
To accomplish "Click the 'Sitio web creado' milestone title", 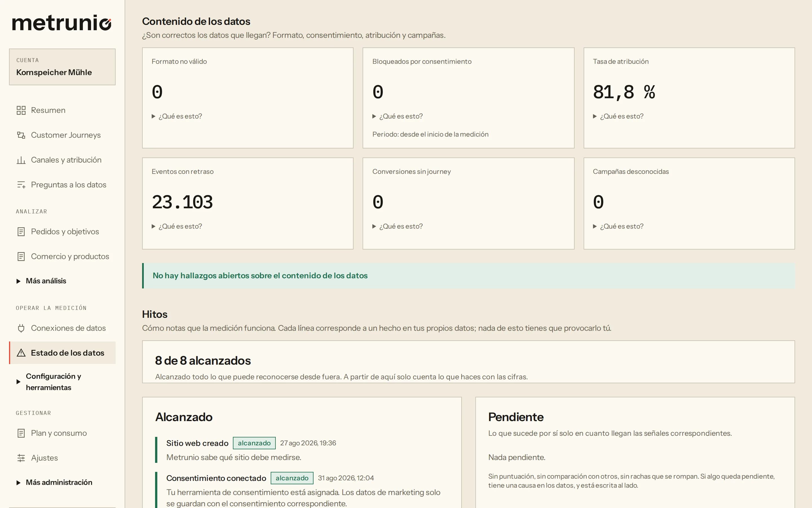I will coord(197,443).
